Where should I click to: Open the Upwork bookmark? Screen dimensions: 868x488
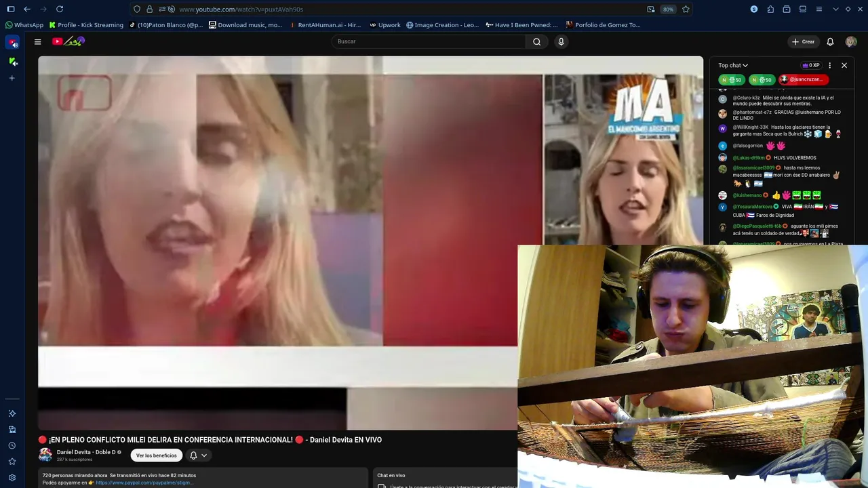pos(385,25)
